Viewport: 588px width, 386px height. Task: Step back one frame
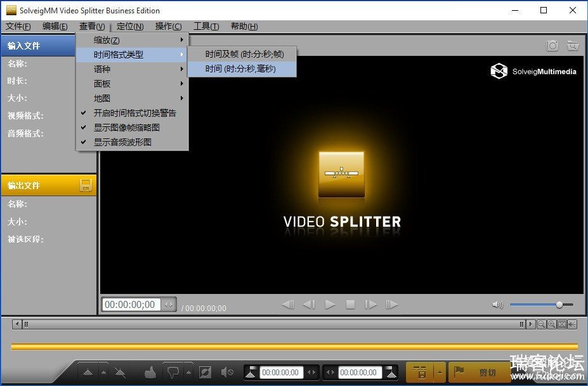[309, 305]
